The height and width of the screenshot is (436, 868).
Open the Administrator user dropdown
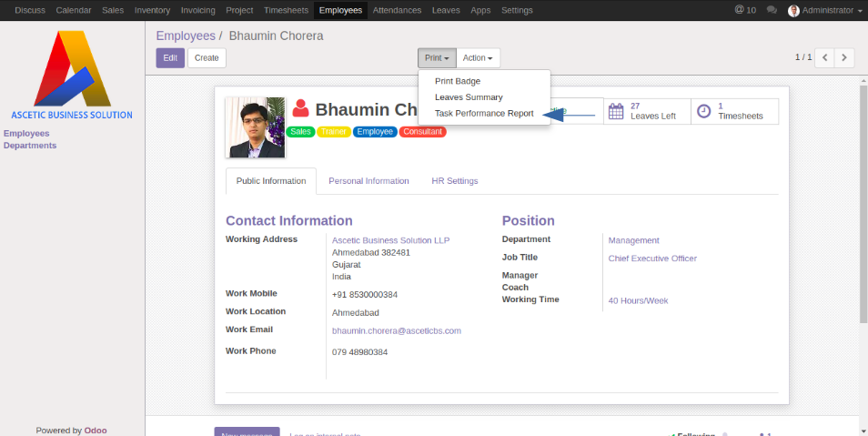click(x=825, y=11)
